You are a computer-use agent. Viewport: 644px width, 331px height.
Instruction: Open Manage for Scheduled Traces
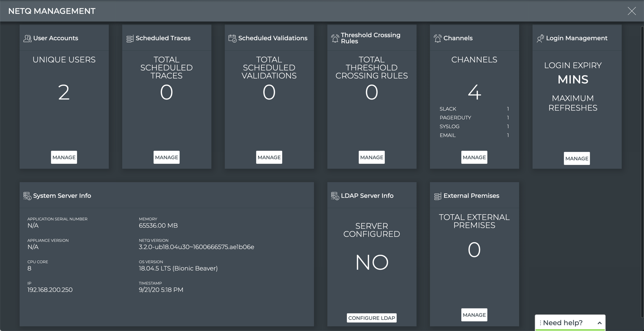[167, 157]
